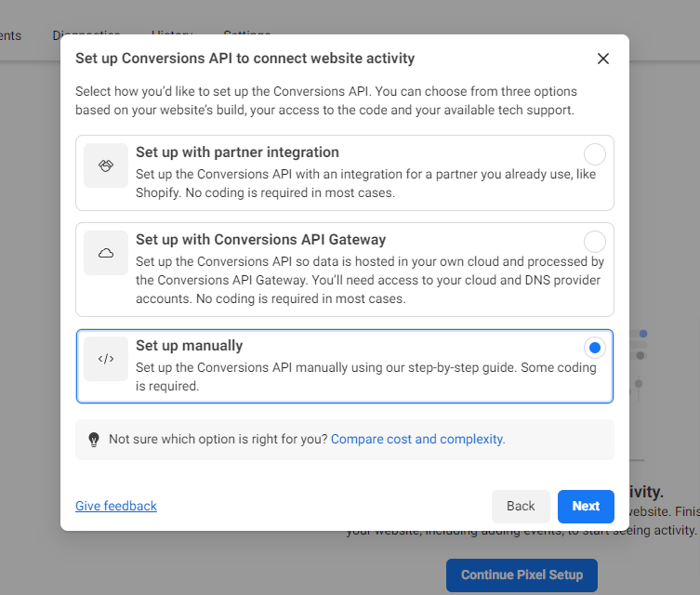Screen dimensions: 700x595
Task: Click the Set up manually heading
Action: [x=190, y=346]
